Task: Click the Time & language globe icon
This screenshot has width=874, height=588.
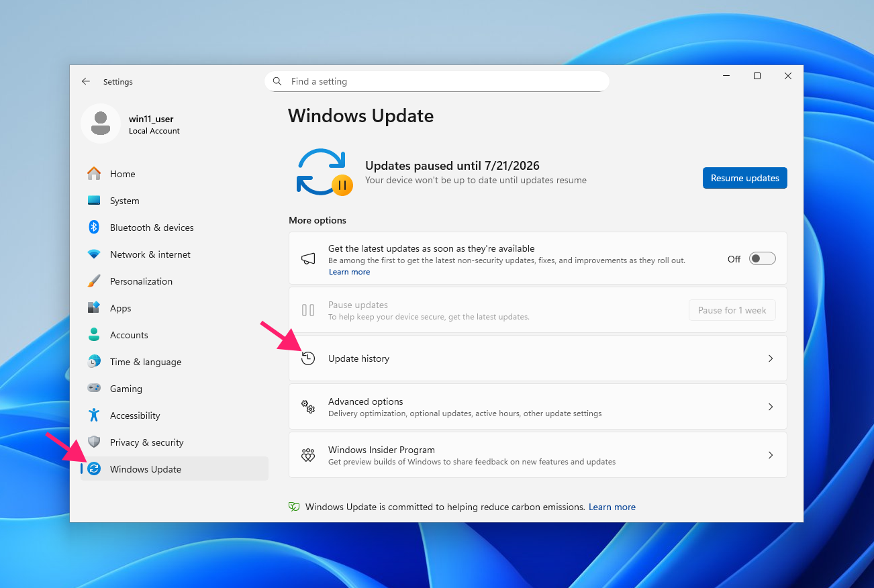Action: (x=94, y=361)
